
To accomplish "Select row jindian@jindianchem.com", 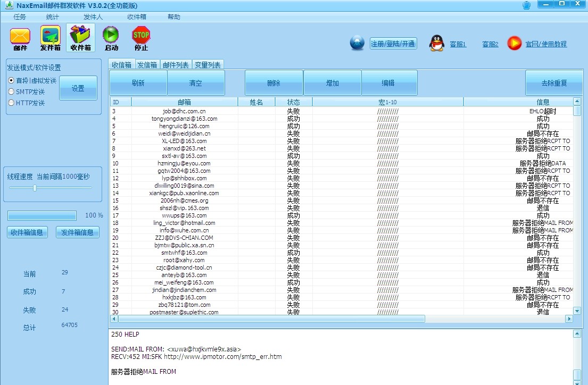I will click(342, 290).
